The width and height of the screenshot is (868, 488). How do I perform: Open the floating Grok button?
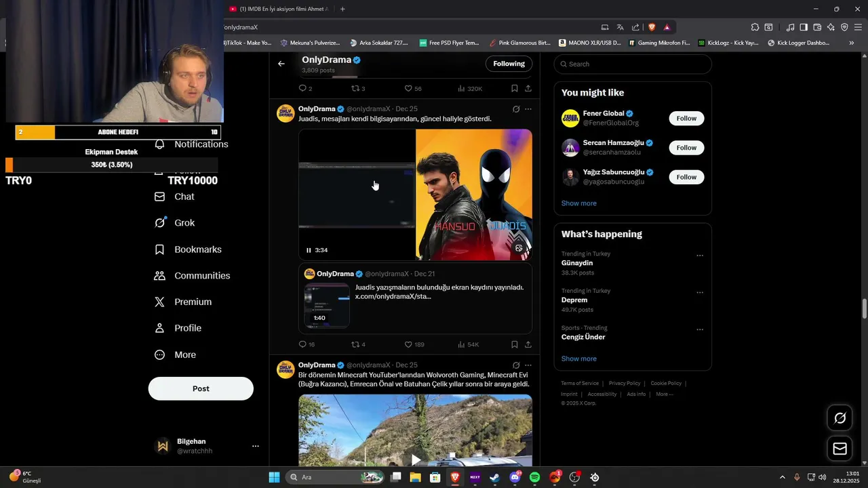(840, 418)
